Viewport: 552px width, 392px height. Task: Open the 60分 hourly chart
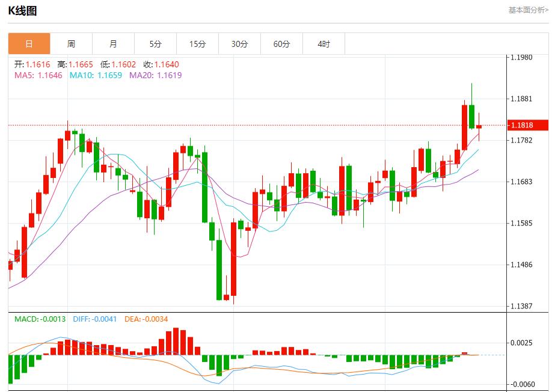(x=281, y=43)
